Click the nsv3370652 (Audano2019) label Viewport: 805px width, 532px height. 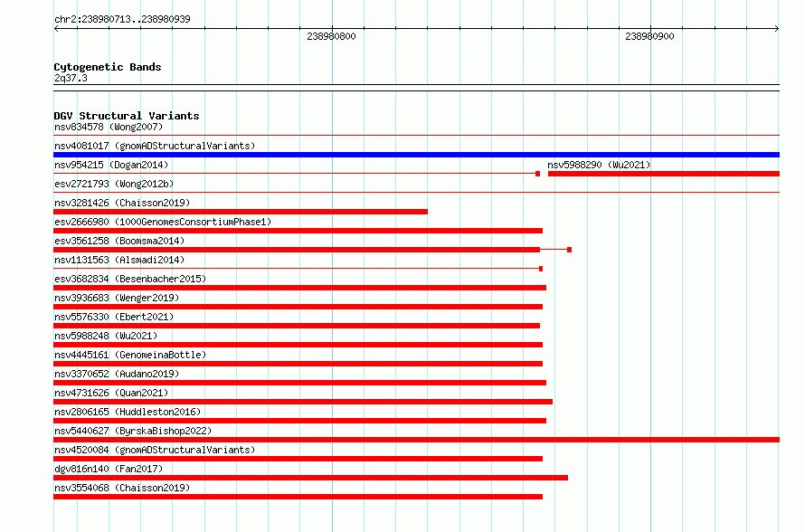(117, 374)
